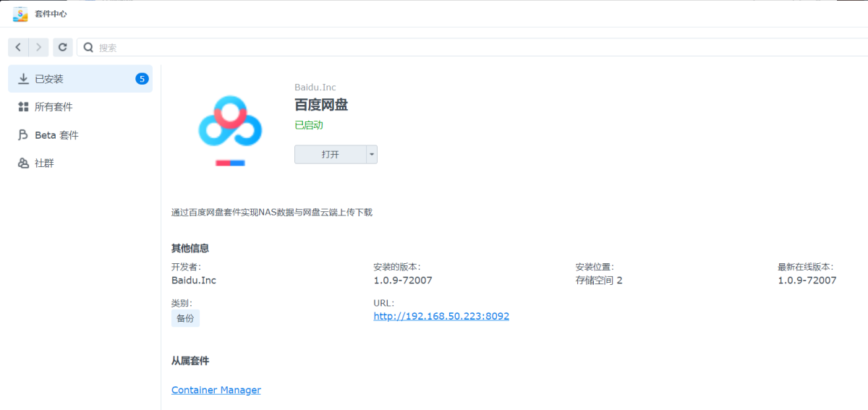Click the 百度网盘 package title

pyautogui.click(x=321, y=105)
